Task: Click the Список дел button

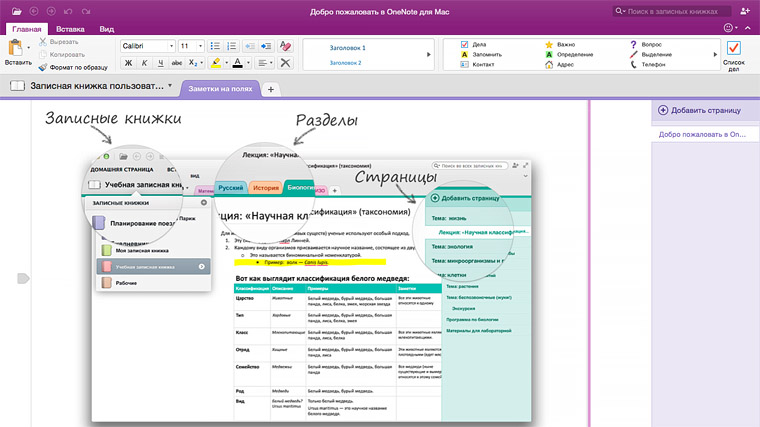Action: point(733,53)
